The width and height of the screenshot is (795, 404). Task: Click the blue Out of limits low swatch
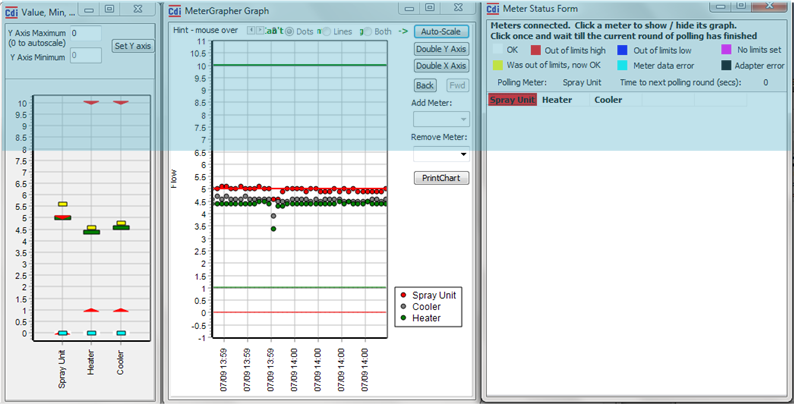click(623, 50)
